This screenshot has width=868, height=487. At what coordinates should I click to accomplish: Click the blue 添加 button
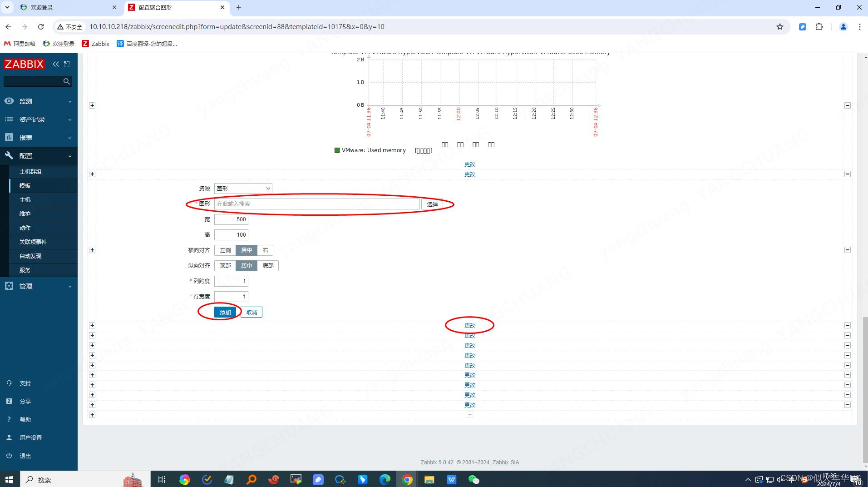(225, 313)
